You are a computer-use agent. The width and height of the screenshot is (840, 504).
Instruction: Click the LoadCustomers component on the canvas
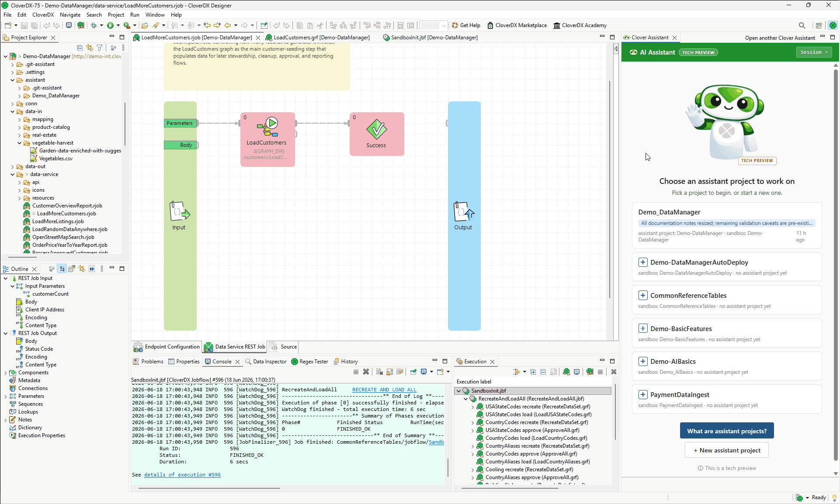(267, 139)
